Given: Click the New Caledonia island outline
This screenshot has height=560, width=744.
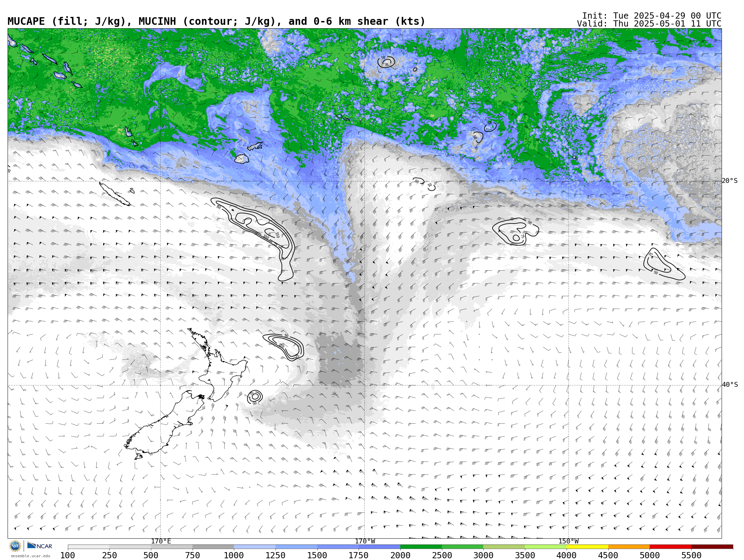Looking at the screenshot, I should 115,194.
